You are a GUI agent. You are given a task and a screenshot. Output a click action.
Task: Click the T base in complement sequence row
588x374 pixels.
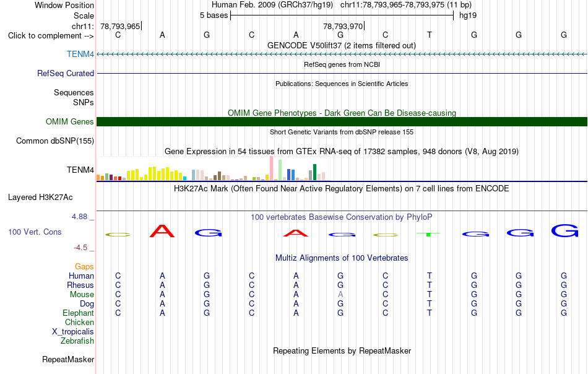pos(430,35)
